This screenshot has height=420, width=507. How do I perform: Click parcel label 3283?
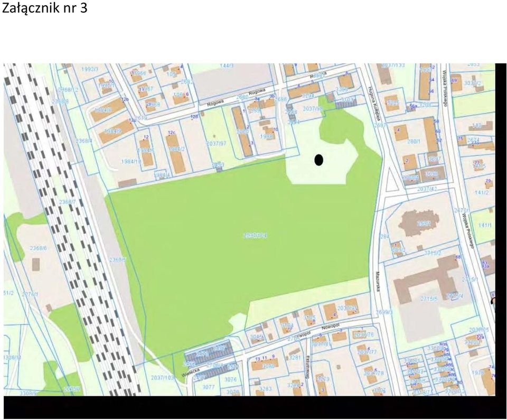click(265, 389)
